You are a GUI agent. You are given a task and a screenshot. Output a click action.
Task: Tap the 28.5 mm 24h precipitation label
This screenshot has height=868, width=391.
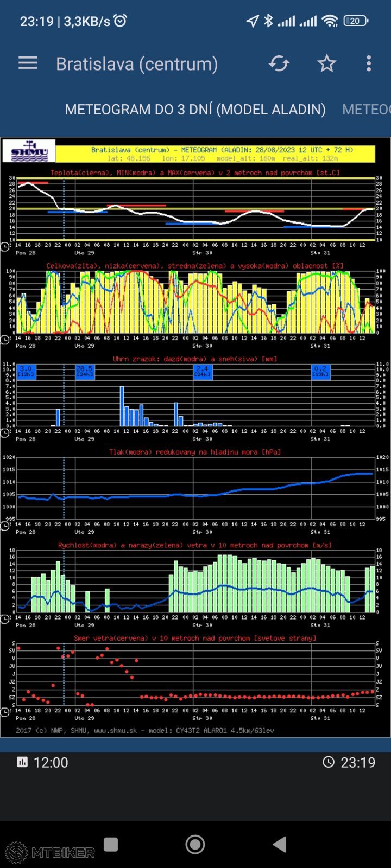[x=84, y=371]
